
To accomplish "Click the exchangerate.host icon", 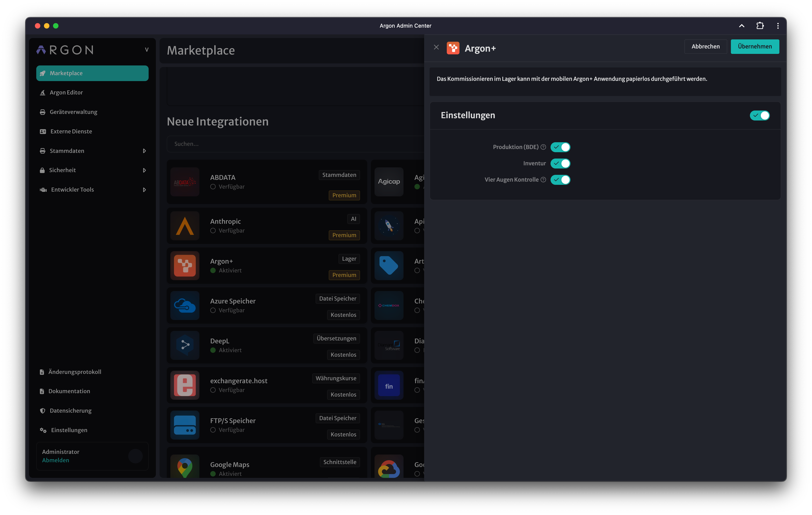I will (185, 385).
